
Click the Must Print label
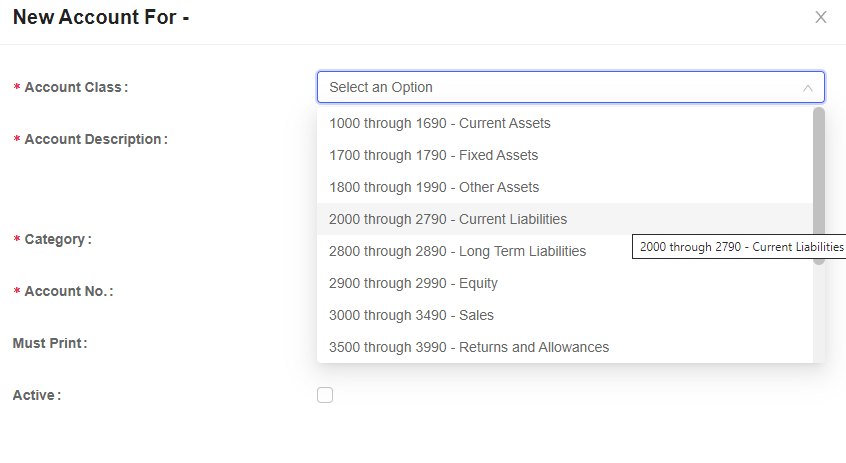[x=50, y=343]
